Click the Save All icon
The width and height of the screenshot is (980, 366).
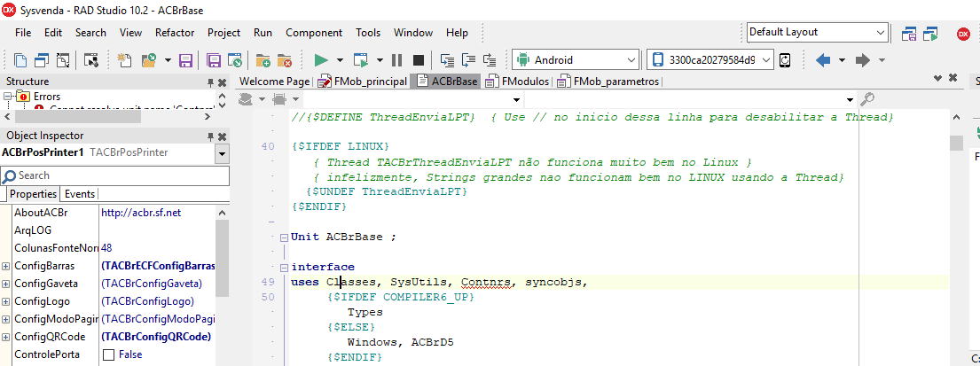point(214,60)
